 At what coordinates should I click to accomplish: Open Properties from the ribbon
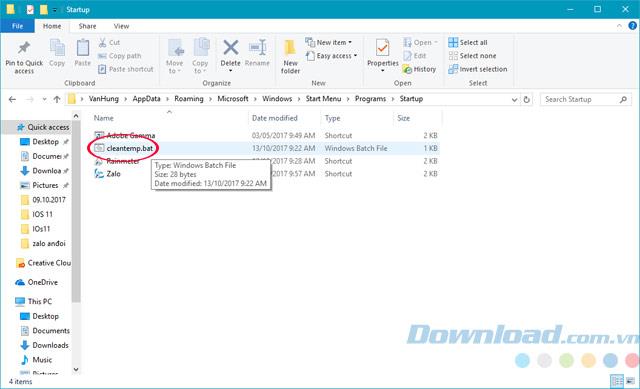(382, 48)
